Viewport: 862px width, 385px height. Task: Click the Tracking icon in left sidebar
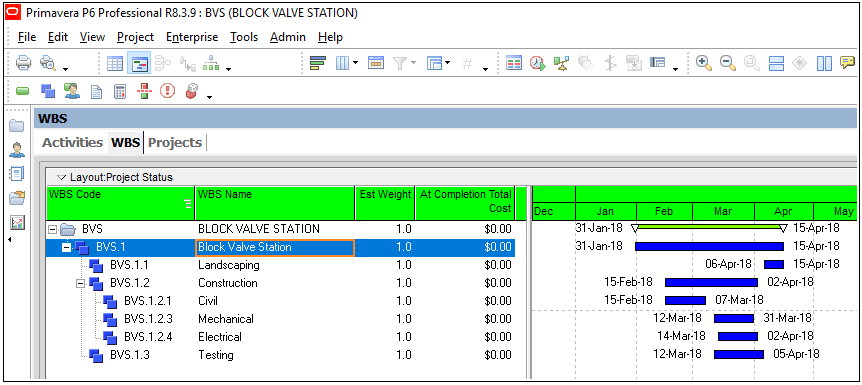click(x=17, y=198)
